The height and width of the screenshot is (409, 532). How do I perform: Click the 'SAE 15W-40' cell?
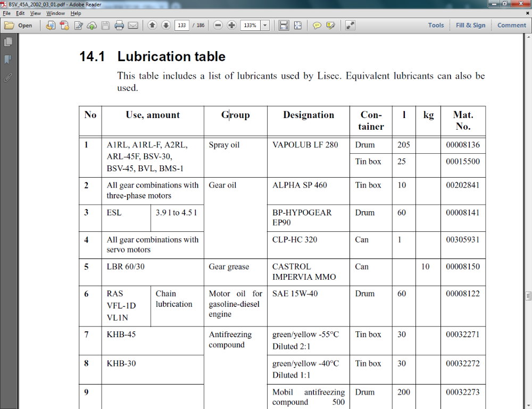click(295, 294)
